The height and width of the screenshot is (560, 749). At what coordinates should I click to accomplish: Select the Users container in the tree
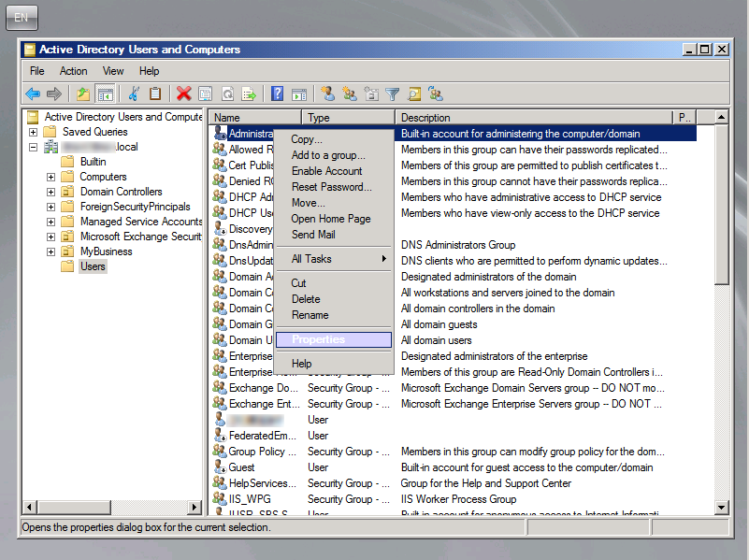pyautogui.click(x=93, y=266)
